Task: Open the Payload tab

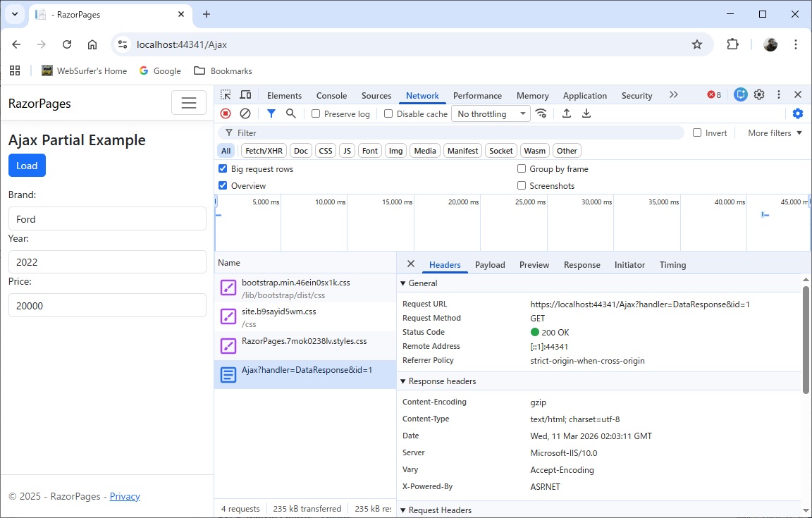Action: 490,265
